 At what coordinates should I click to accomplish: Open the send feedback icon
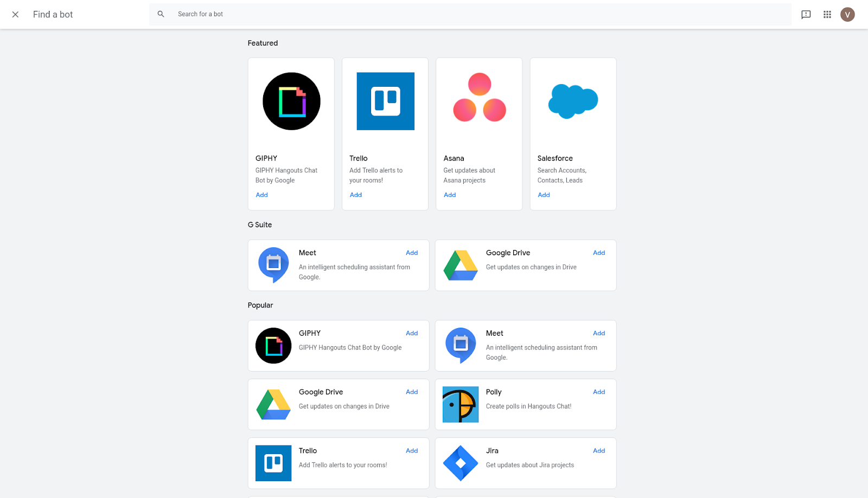point(806,15)
